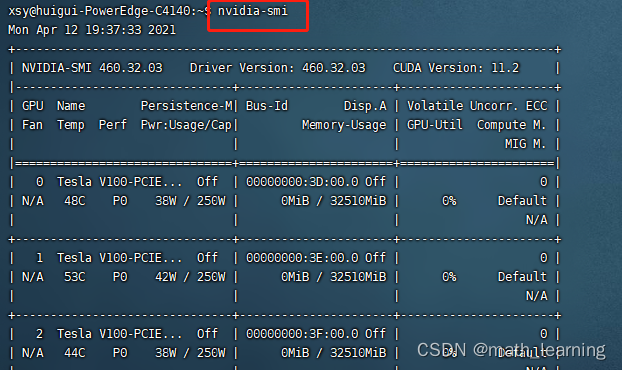This screenshot has width=622, height=370.
Task: Click the 44C temperature value
Action: [x=75, y=353]
